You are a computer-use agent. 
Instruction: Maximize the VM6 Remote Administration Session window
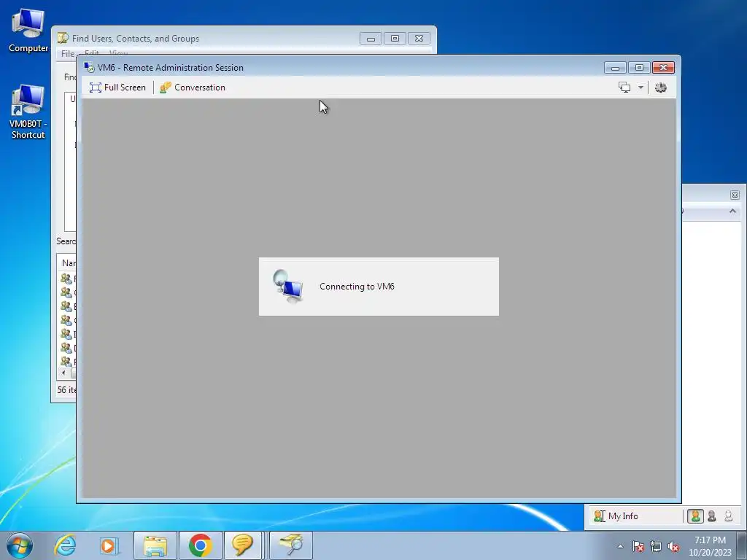pyautogui.click(x=639, y=68)
